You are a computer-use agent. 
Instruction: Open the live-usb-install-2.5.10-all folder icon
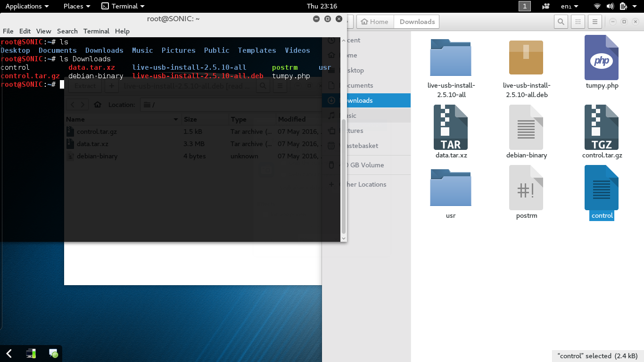[x=451, y=58]
